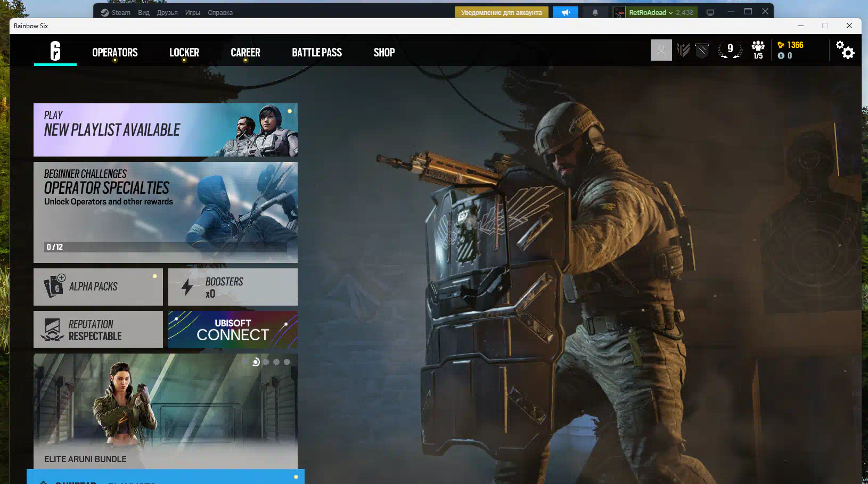Click the player profile avatar icon

point(661,50)
